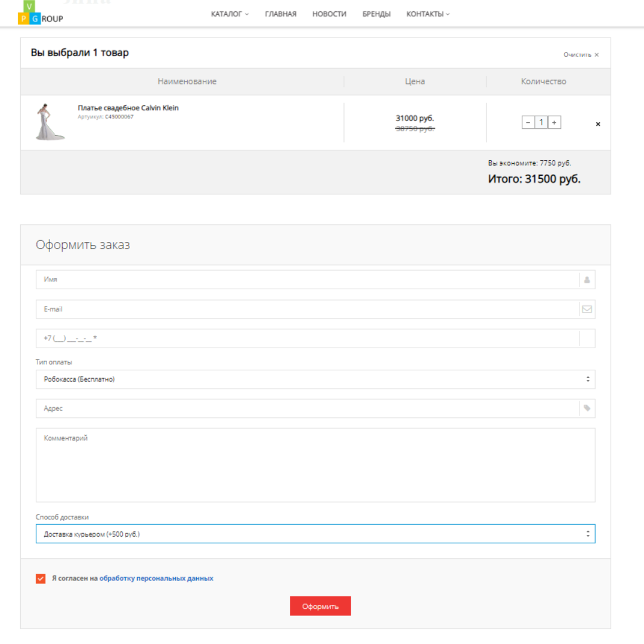This screenshot has width=644, height=644.
Task: Click the Оформить order button
Action: coord(320,606)
